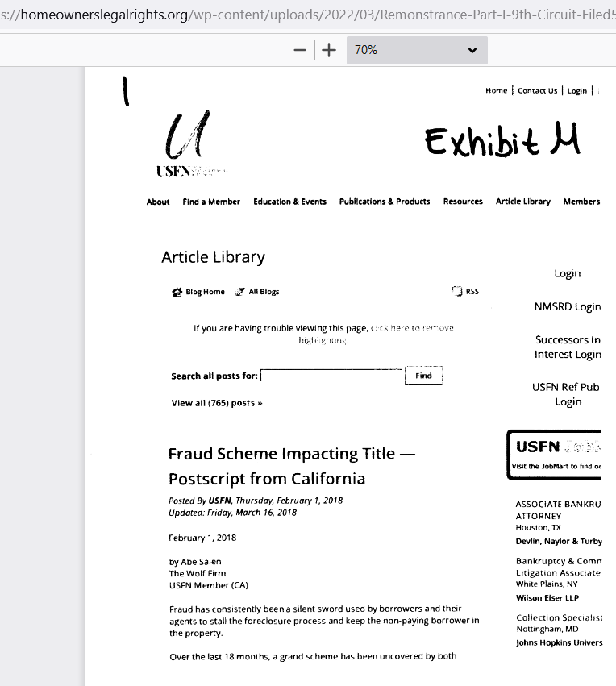Click the USFN JobMart banner
616x686 pixels.
(554, 455)
